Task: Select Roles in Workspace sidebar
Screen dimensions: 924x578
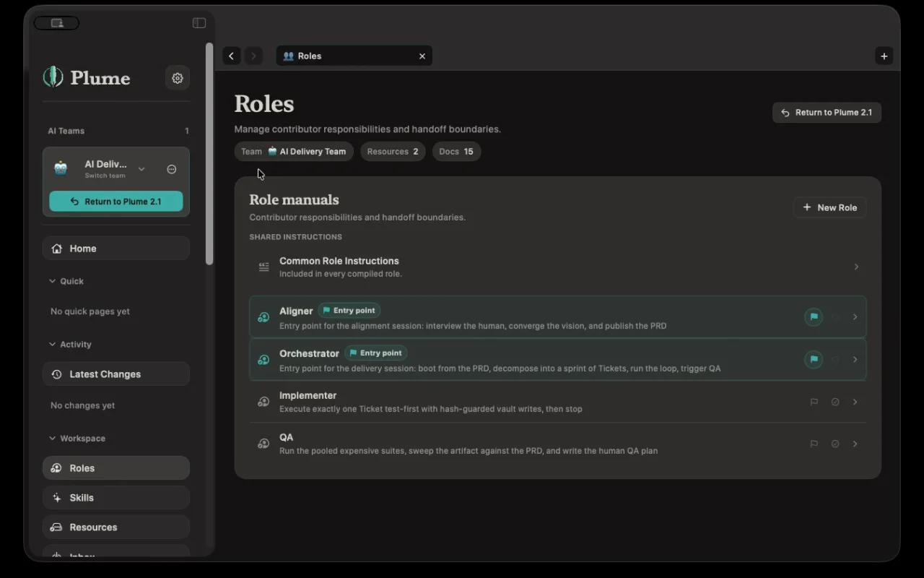Action: coord(116,468)
